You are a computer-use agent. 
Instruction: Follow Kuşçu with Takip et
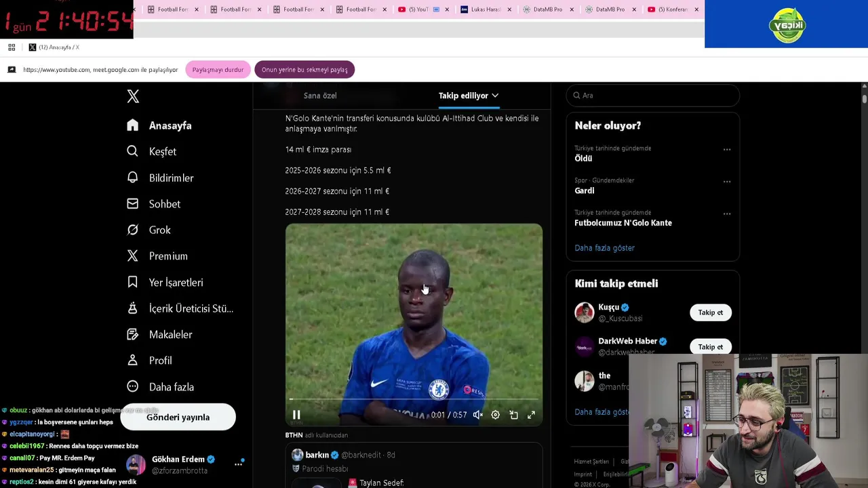711,312
